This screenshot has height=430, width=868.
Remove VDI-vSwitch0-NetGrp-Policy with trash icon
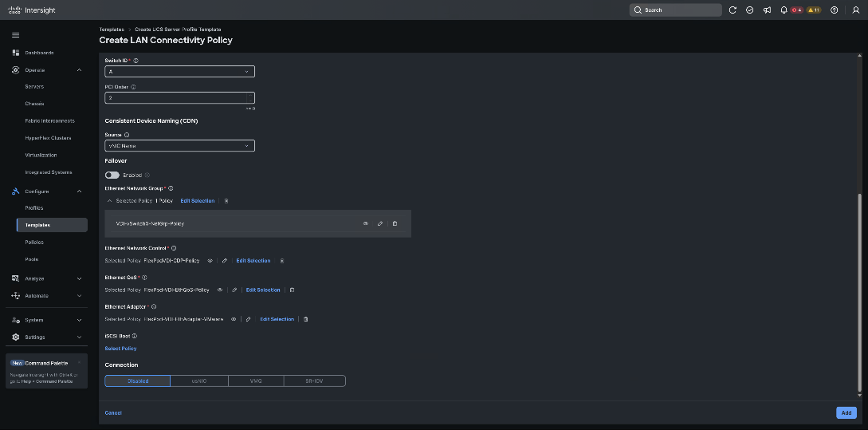(395, 224)
